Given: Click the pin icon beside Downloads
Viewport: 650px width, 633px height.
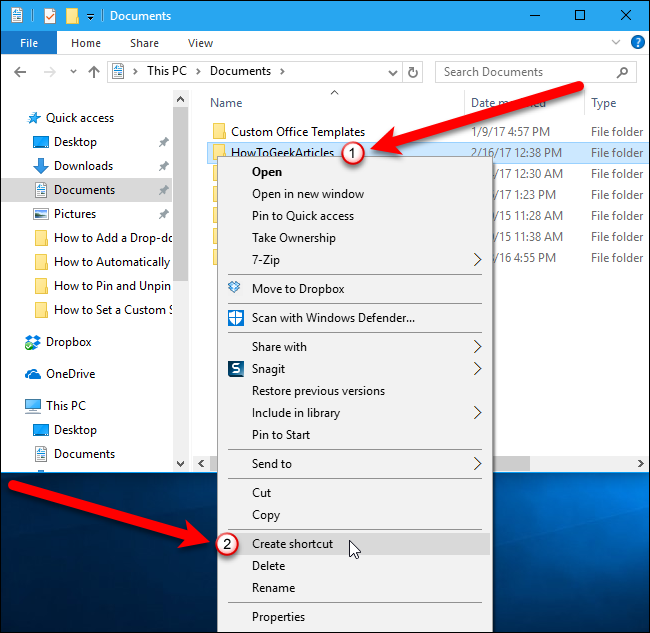Looking at the screenshot, I should [164, 166].
